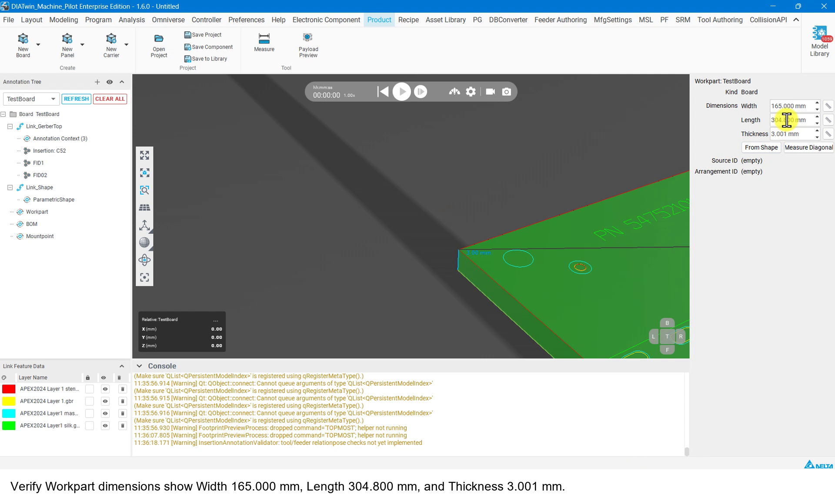The height and width of the screenshot is (504, 835).
Task: Click the New Panel icon
Action: pos(67,39)
